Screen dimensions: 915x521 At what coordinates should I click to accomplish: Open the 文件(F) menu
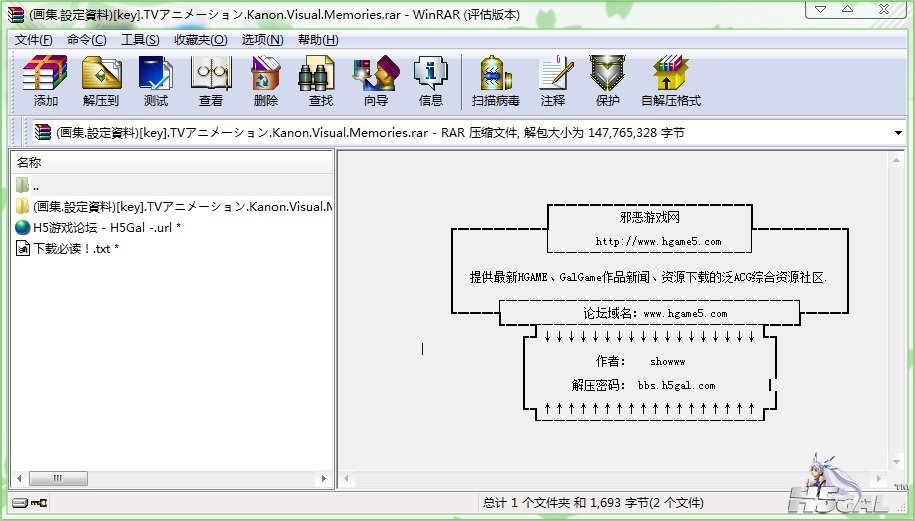click(33, 40)
